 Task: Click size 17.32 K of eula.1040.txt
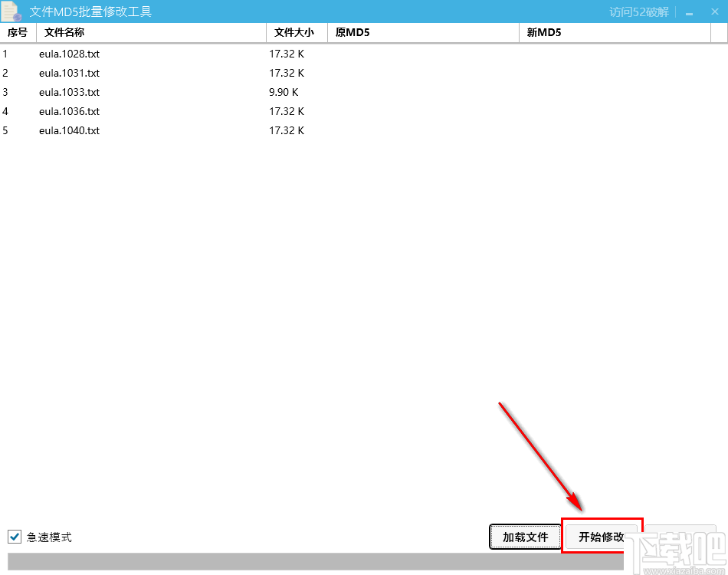[287, 130]
